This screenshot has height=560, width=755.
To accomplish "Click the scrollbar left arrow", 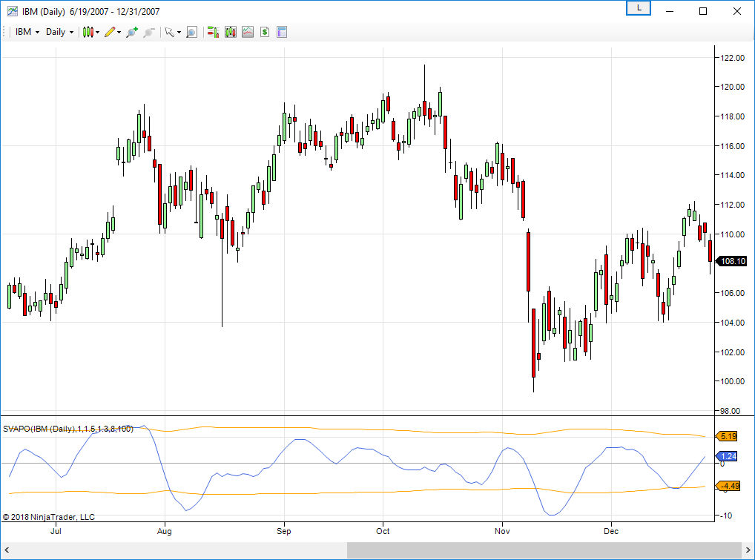I will click(x=7, y=550).
